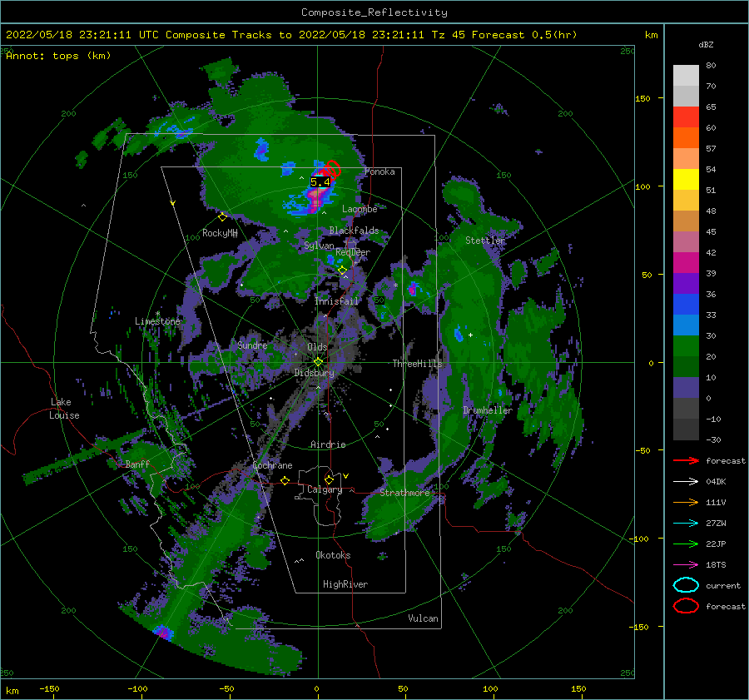Click the red forecast arrow in the legend

coord(686,460)
